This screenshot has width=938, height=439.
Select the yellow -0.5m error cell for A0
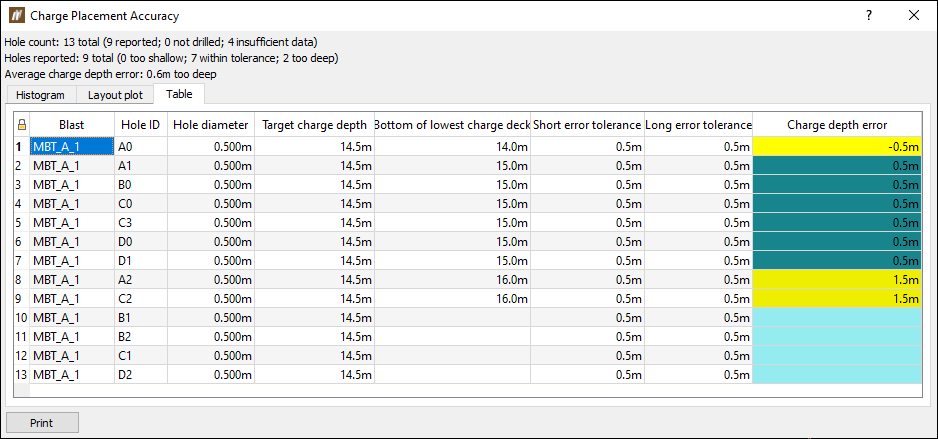click(x=837, y=147)
